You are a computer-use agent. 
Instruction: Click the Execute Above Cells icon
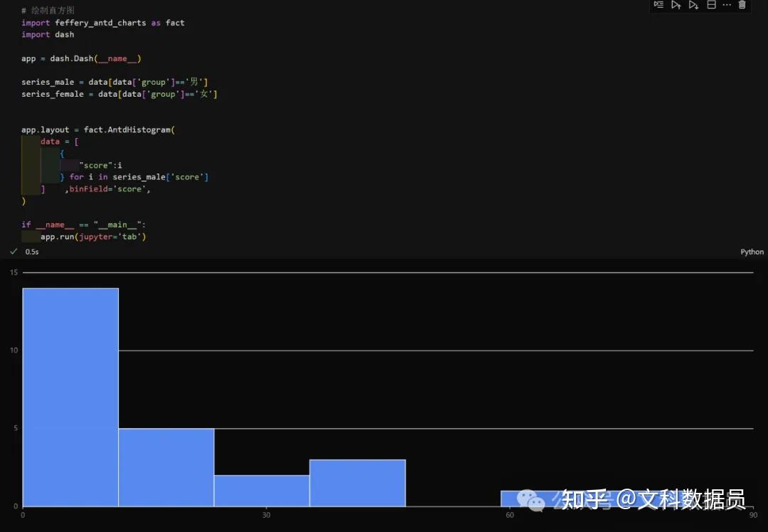tap(676, 6)
